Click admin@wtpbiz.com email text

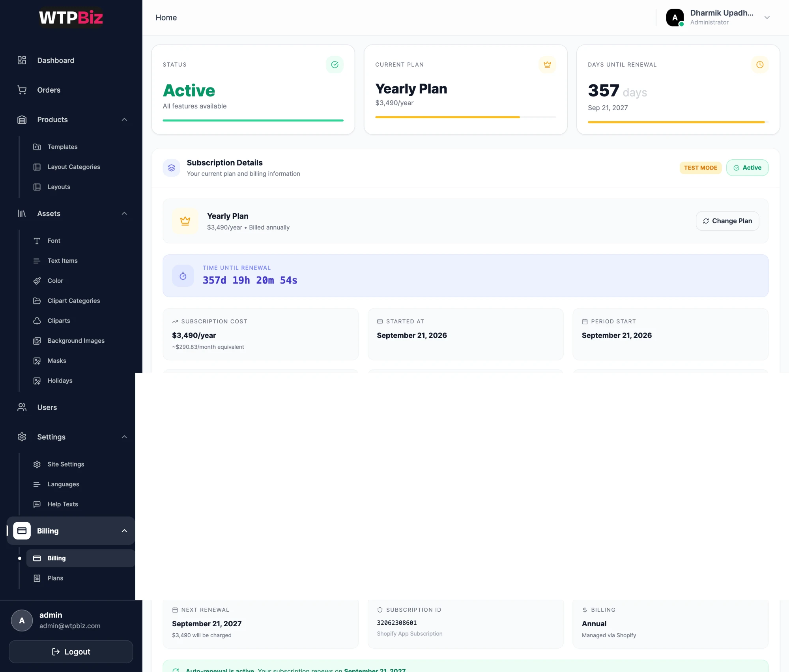pos(70,626)
